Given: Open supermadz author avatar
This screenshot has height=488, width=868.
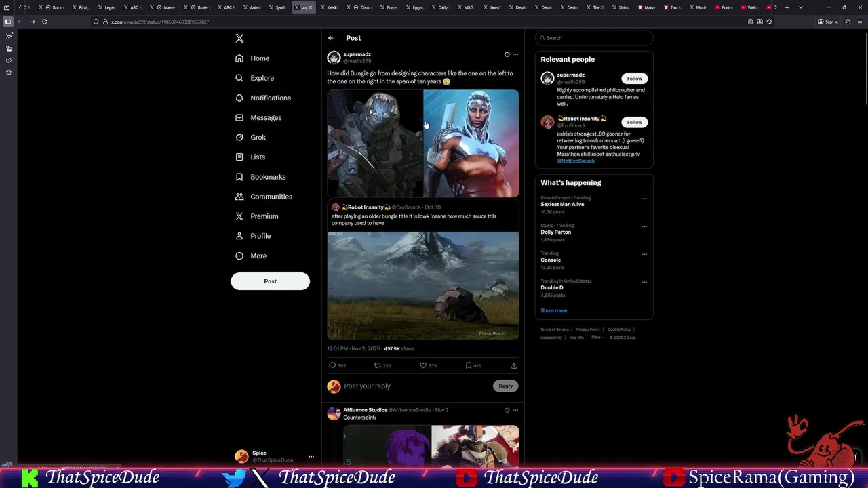Looking at the screenshot, I should point(334,58).
